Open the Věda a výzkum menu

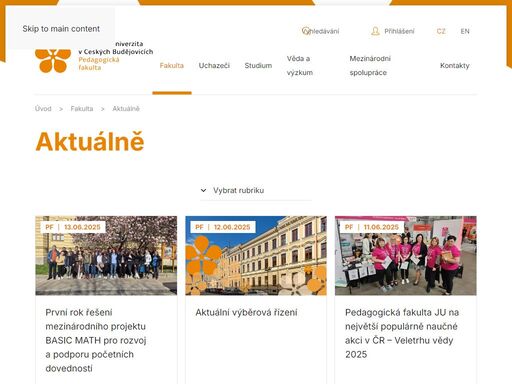300,65
